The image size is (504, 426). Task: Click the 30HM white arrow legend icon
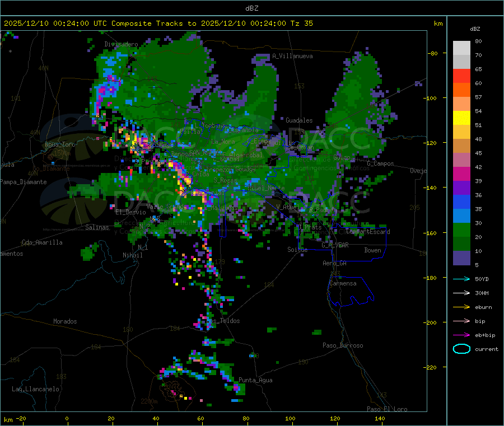pos(461,293)
